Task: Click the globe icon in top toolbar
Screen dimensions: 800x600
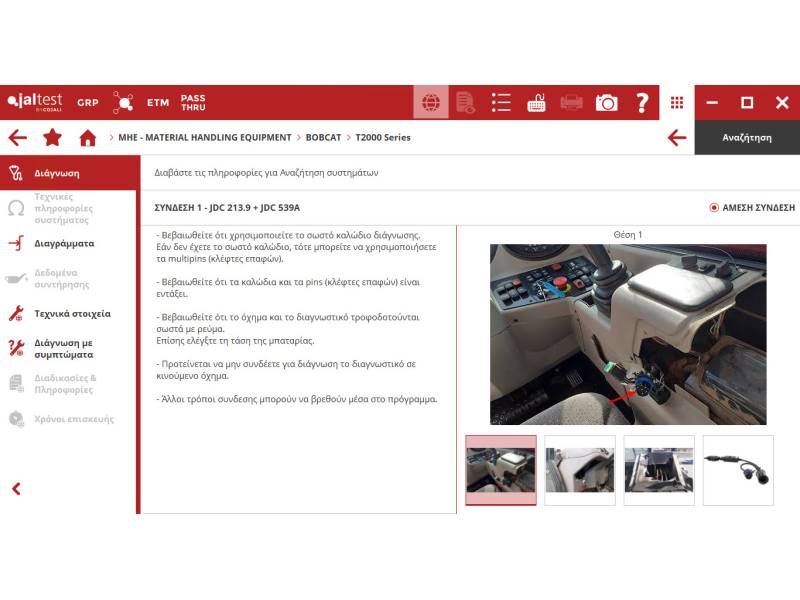Action: tap(431, 102)
